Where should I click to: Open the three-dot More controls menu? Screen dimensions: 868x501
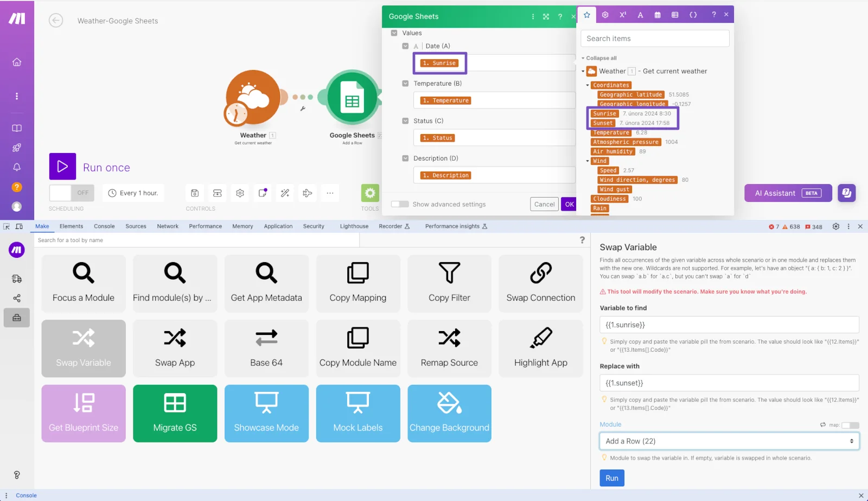330,193
